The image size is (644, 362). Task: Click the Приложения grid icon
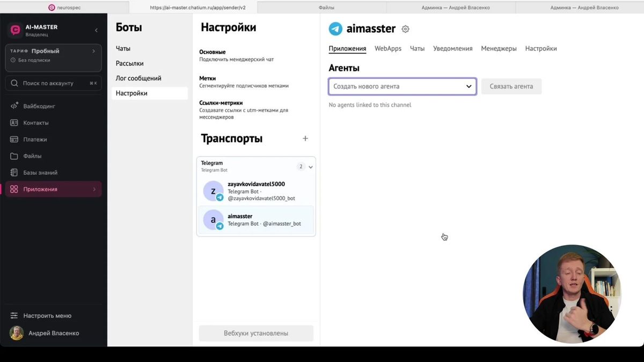pyautogui.click(x=14, y=189)
